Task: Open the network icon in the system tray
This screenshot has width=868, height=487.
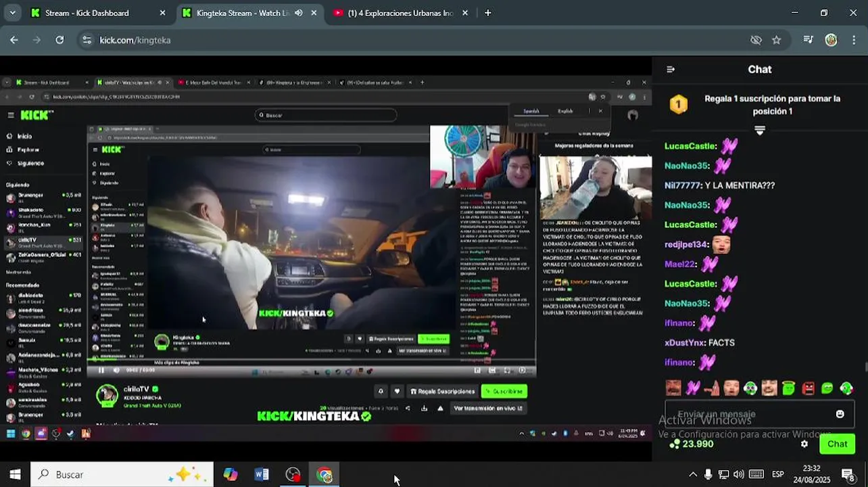Action: pyautogui.click(x=723, y=475)
